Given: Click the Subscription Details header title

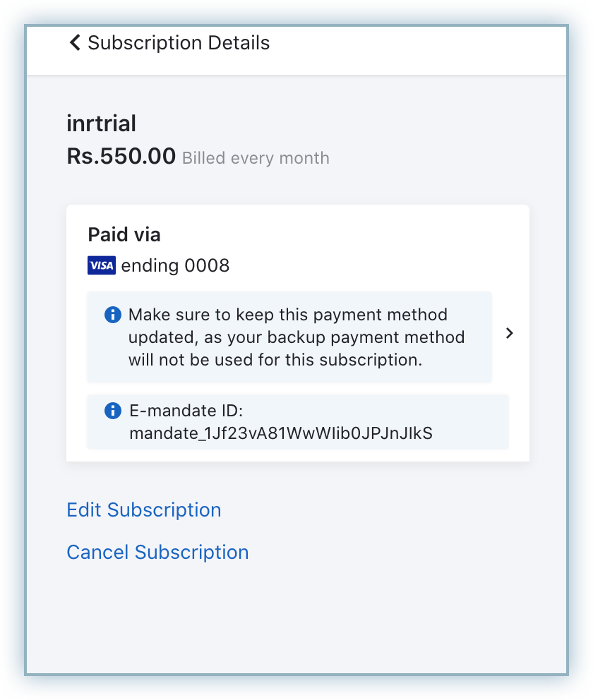Looking at the screenshot, I should tap(179, 43).
